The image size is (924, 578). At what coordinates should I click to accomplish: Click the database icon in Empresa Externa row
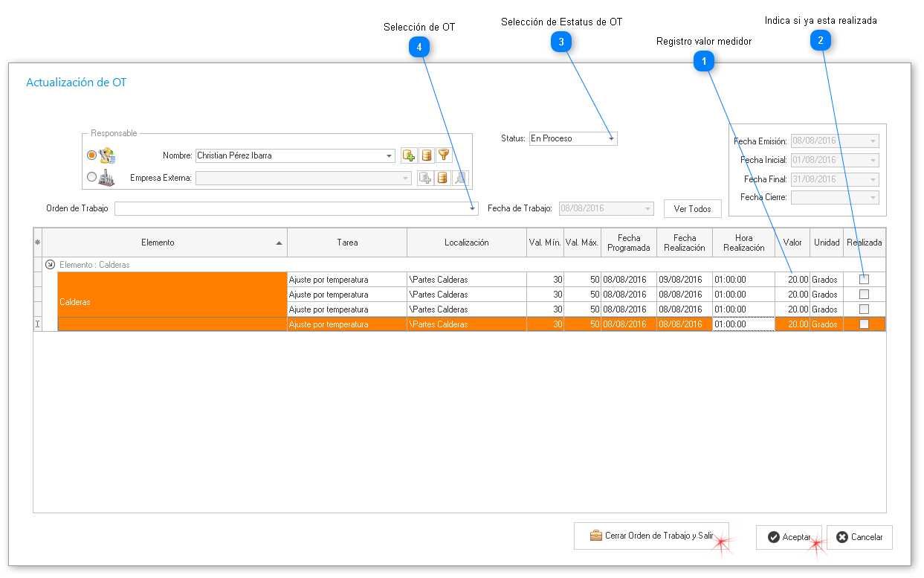pyautogui.click(x=442, y=178)
